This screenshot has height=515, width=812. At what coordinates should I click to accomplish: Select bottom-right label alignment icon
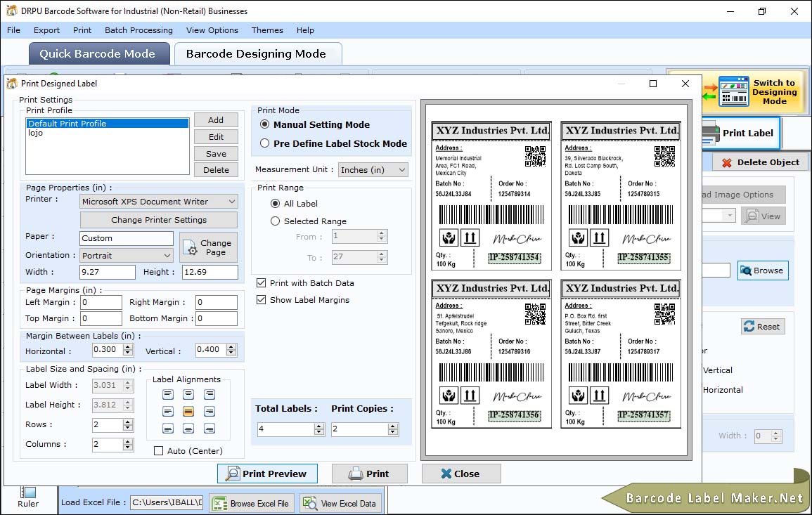point(210,429)
